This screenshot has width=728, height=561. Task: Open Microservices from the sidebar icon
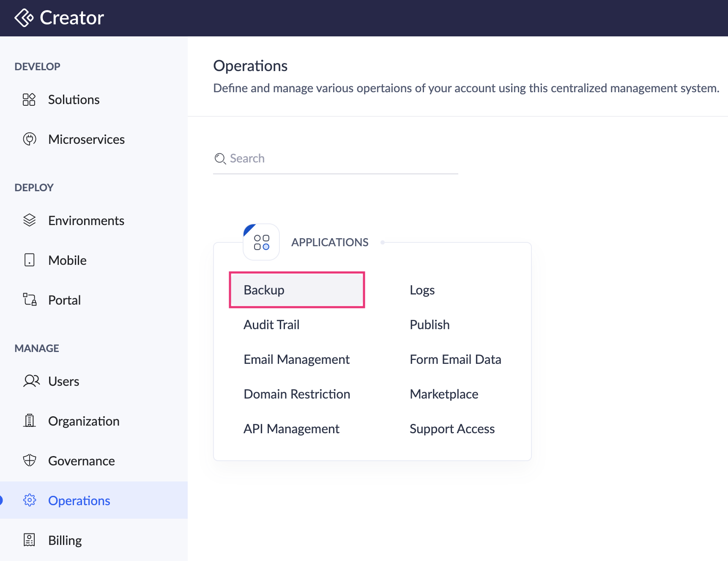[29, 139]
